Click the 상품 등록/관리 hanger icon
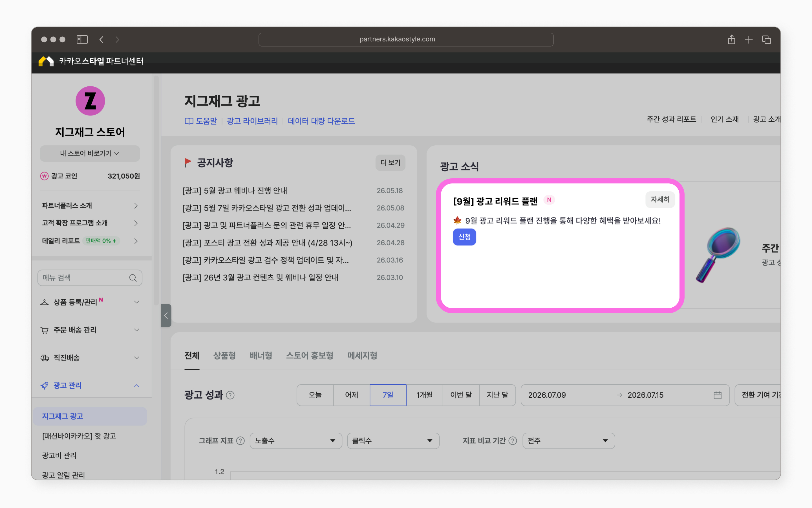This screenshot has height=508, width=812. coord(44,302)
